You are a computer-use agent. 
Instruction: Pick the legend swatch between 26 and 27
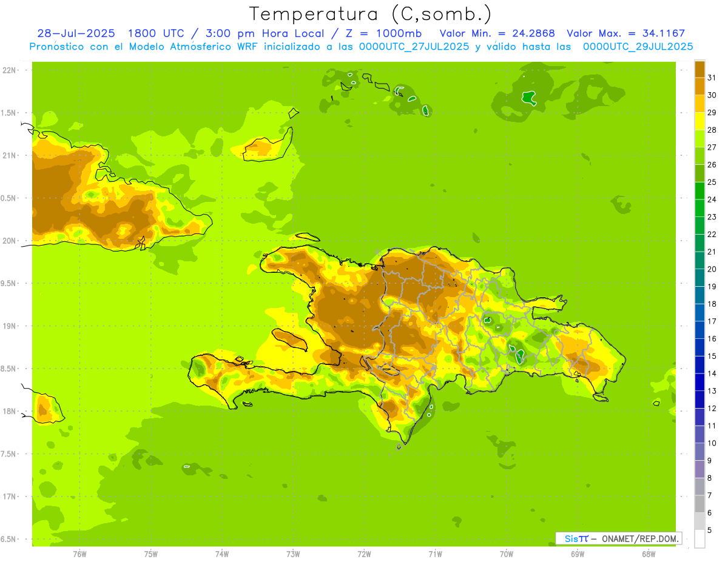click(699, 156)
